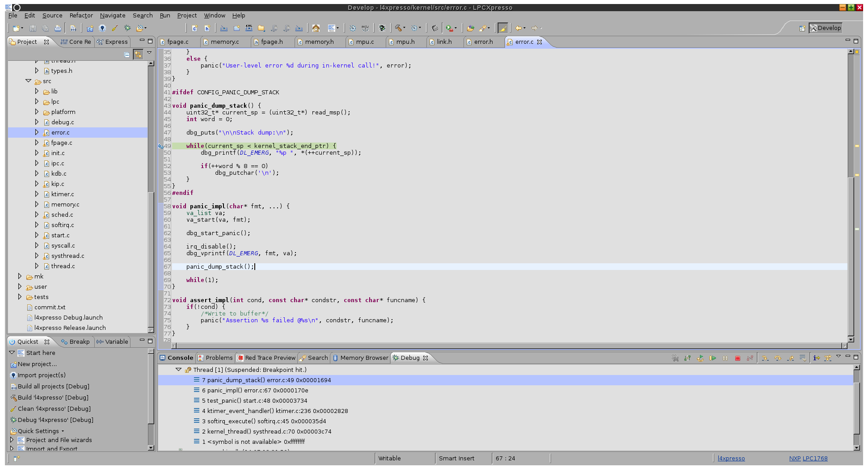Expand the mk folder in project tree
The width and height of the screenshot is (868, 472).
[x=20, y=276]
